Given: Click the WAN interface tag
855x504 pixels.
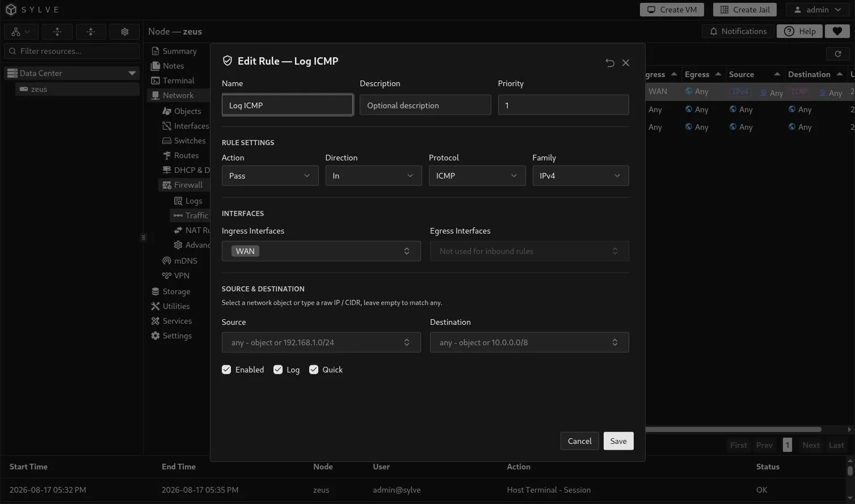Looking at the screenshot, I should coord(245,251).
